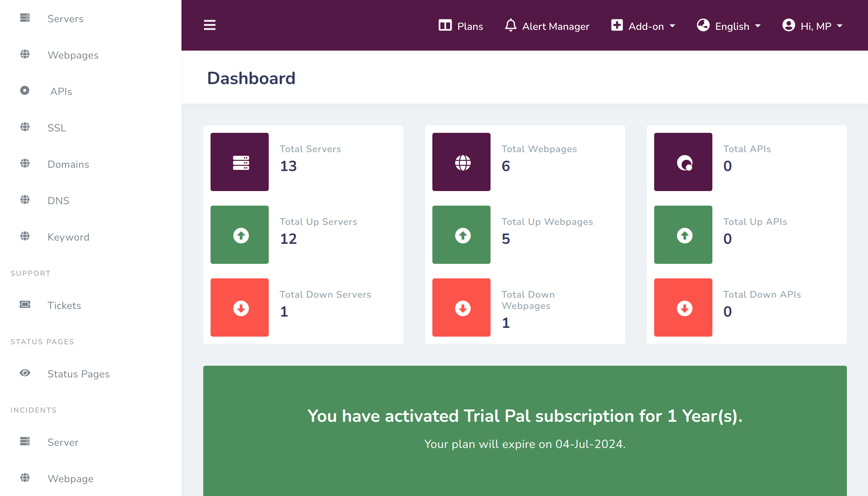This screenshot has height=496, width=868.
Task: Click the DNS sidebar icon
Action: pyautogui.click(x=24, y=200)
